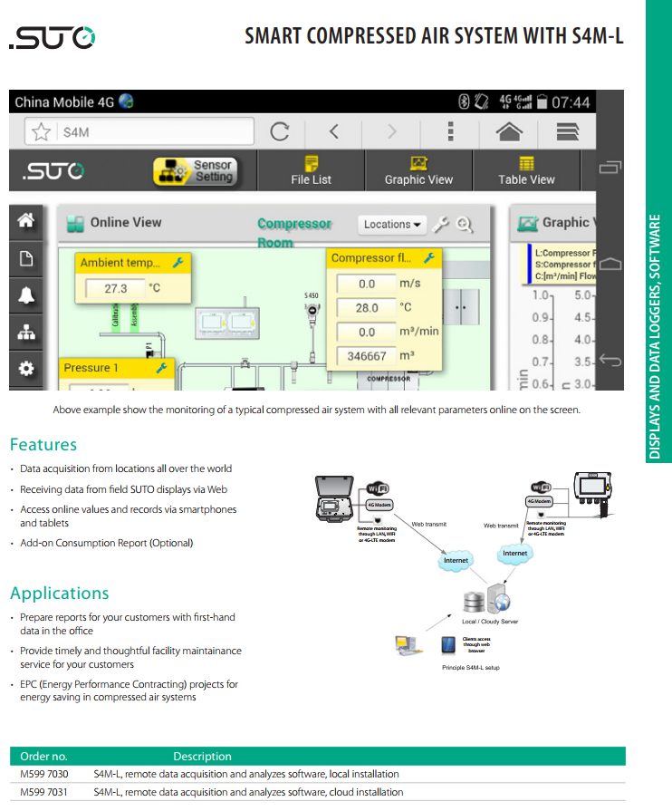Image resolution: width=672 pixels, height=811 pixels.
Task: Open the three-dot browser menu
Action: [x=450, y=131]
